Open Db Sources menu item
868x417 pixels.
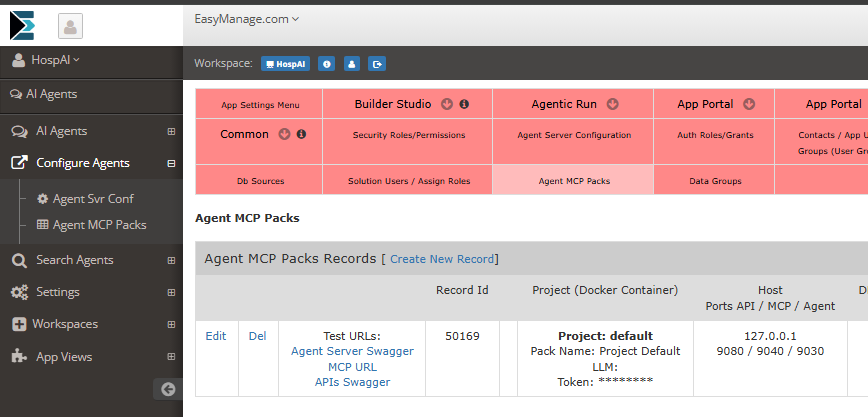point(260,181)
